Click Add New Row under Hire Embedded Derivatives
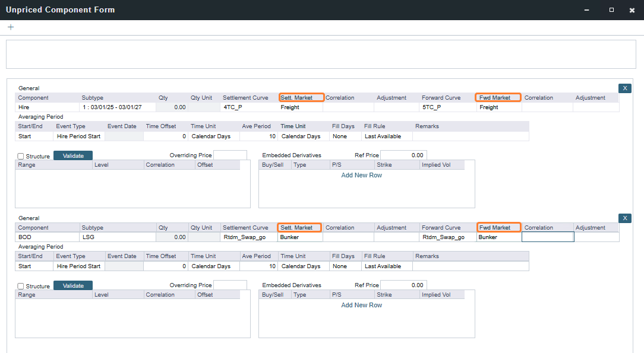 (361, 176)
